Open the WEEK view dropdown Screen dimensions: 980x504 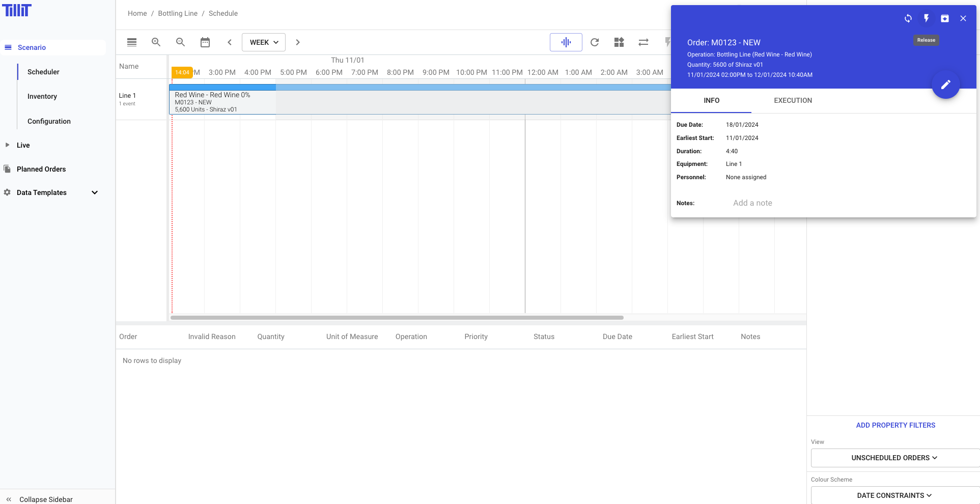(263, 42)
